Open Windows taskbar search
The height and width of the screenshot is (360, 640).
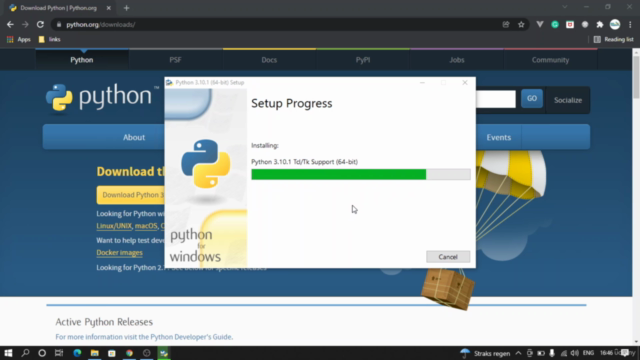(25, 353)
